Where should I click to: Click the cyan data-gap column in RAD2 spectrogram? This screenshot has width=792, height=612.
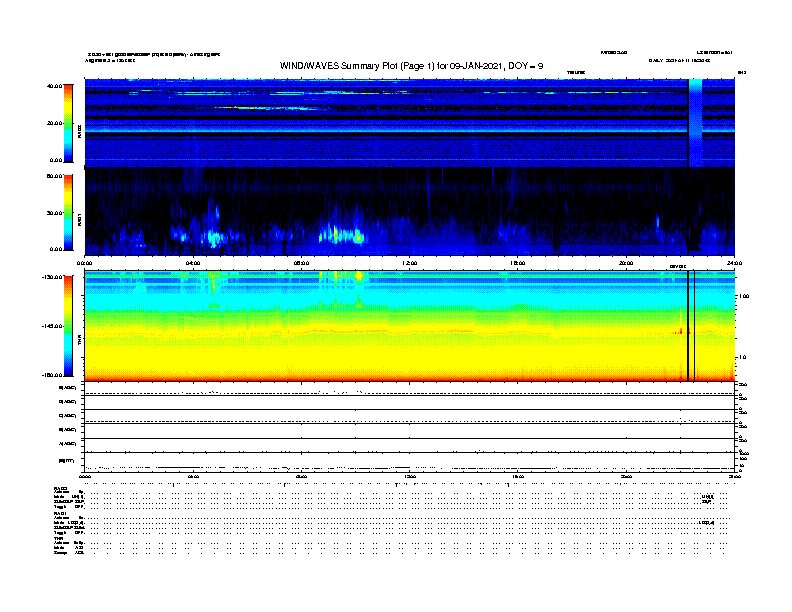point(696,123)
